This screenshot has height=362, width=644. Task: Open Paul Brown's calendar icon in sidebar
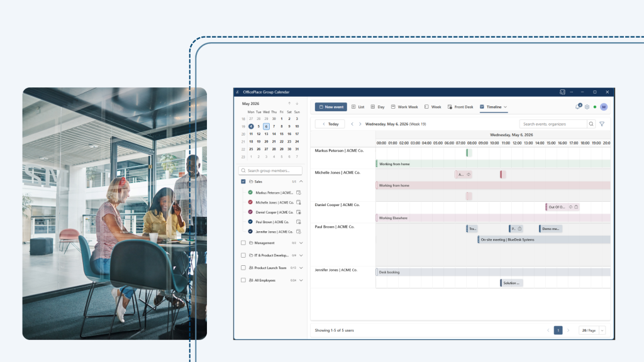299,222
